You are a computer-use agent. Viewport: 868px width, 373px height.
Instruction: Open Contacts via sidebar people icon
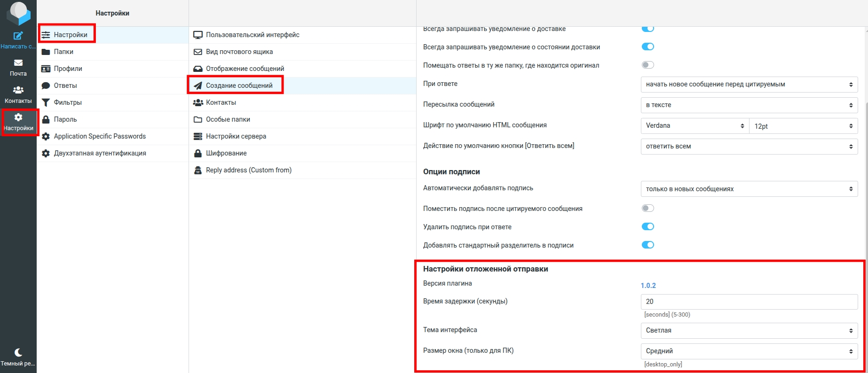(x=18, y=90)
